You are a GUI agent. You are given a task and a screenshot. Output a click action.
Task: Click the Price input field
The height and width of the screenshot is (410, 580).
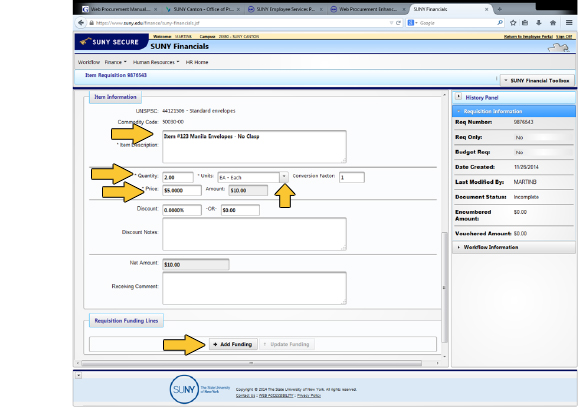pyautogui.click(x=182, y=191)
